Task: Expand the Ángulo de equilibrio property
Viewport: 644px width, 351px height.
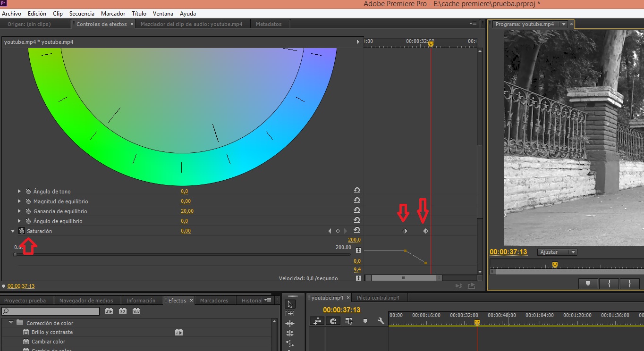Action: 19,221
